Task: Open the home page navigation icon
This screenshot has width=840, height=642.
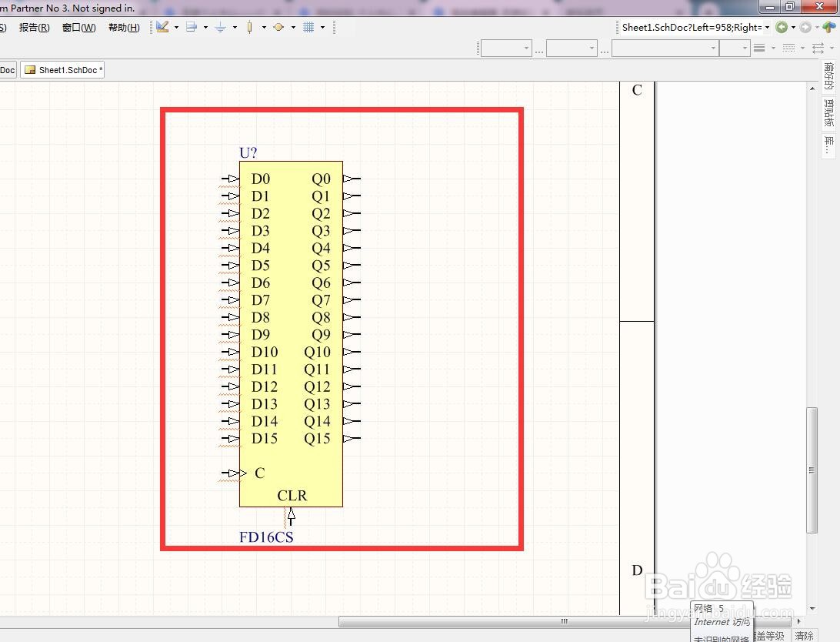Action: click(x=830, y=27)
